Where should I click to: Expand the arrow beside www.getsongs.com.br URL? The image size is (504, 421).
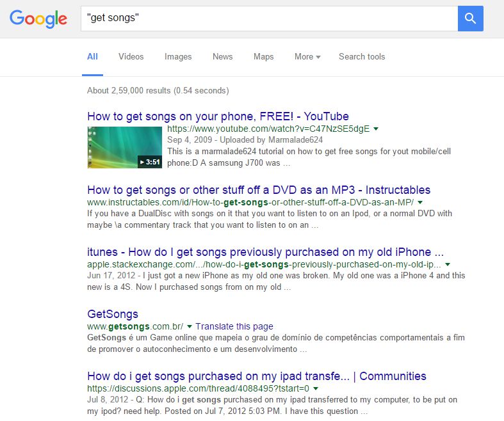(x=190, y=326)
